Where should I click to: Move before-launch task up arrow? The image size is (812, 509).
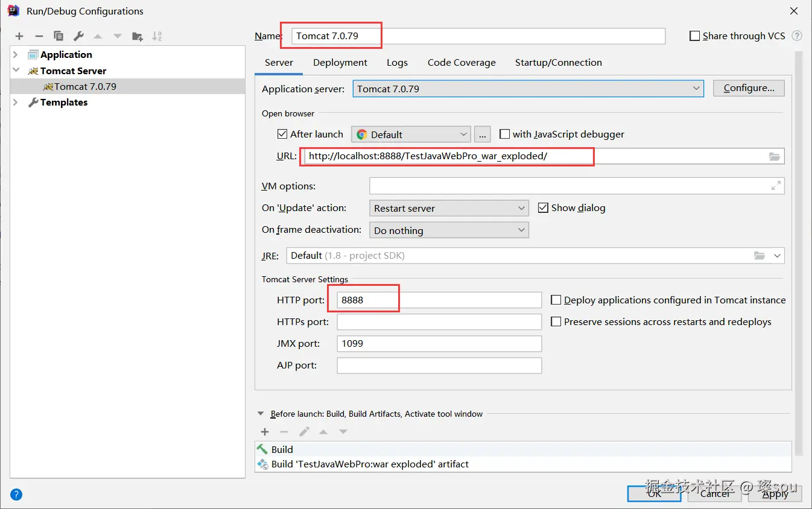point(323,432)
